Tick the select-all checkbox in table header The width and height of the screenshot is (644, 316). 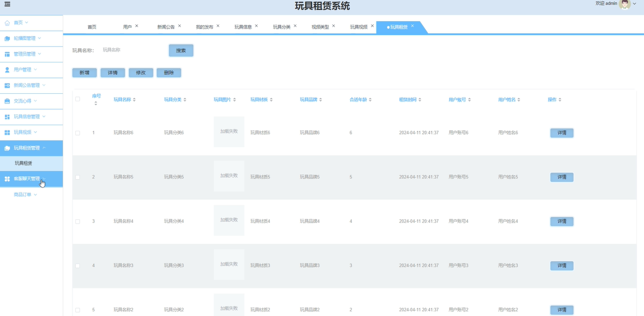point(78,99)
